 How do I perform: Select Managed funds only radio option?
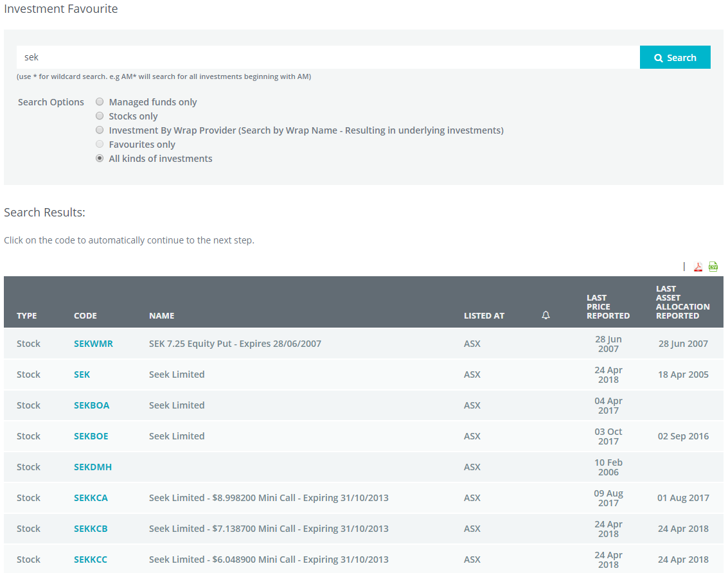pyautogui.click(x=100, y=102)
